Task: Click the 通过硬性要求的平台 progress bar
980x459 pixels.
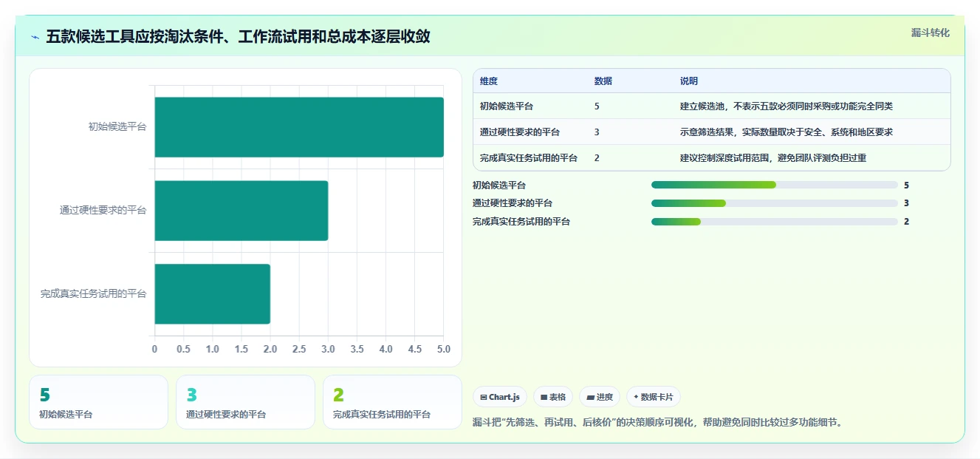Action: (x=775, y=203)
